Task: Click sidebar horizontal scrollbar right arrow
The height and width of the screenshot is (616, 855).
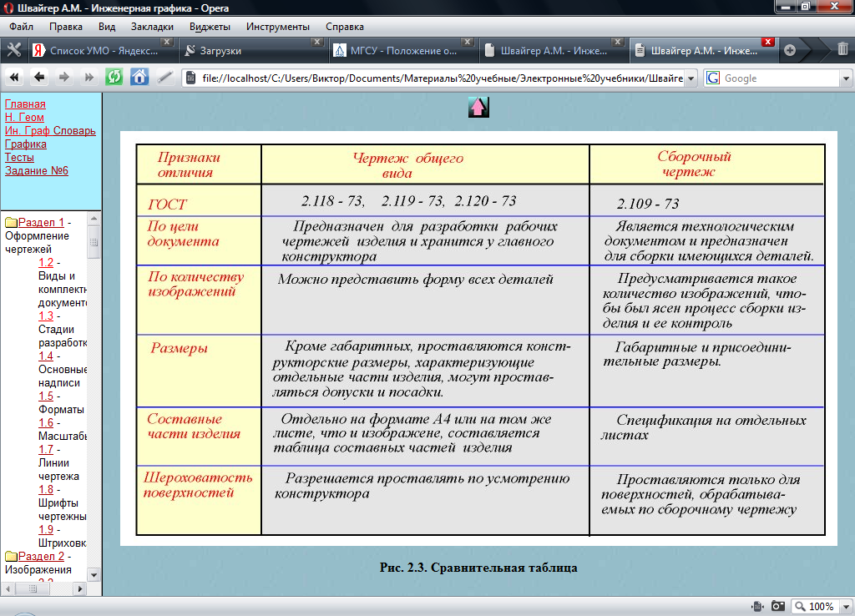Action: coord(80,588)
